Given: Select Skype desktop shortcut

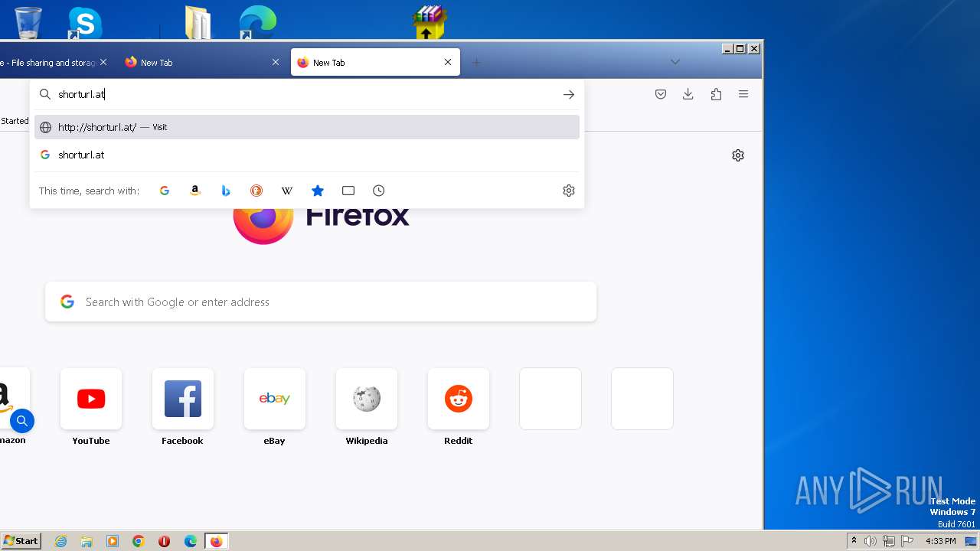Looking at the screenshot, I should coord(85,23).
